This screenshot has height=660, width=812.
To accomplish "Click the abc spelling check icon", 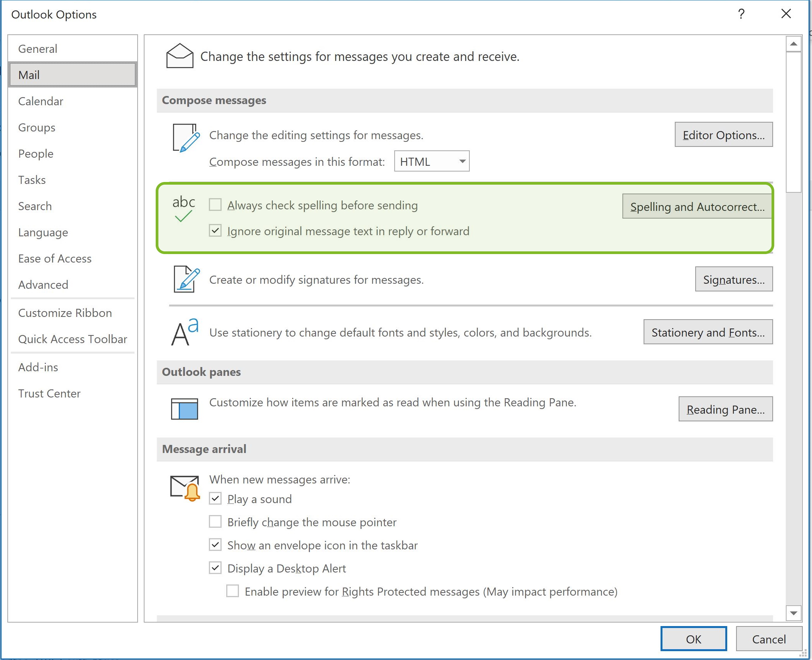I will [x=183, y=209].
